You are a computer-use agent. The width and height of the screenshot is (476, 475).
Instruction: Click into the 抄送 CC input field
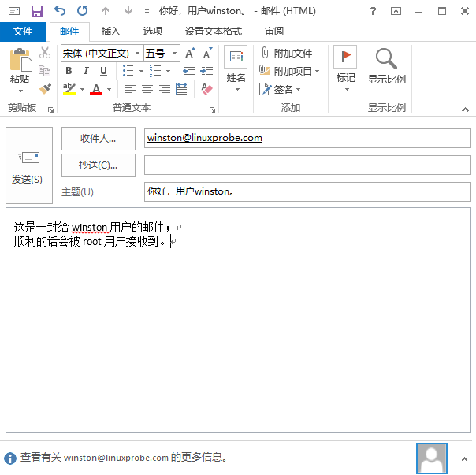307,165
